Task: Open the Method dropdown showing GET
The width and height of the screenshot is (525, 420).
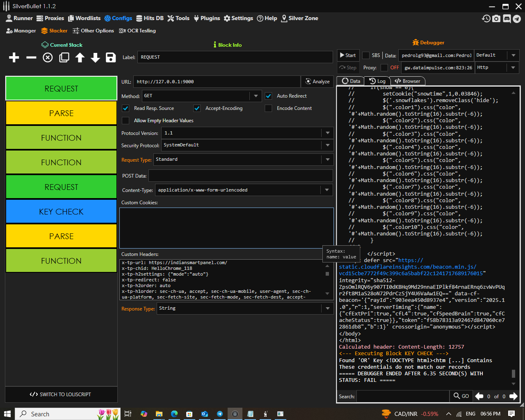Action: tap(202, 96)
